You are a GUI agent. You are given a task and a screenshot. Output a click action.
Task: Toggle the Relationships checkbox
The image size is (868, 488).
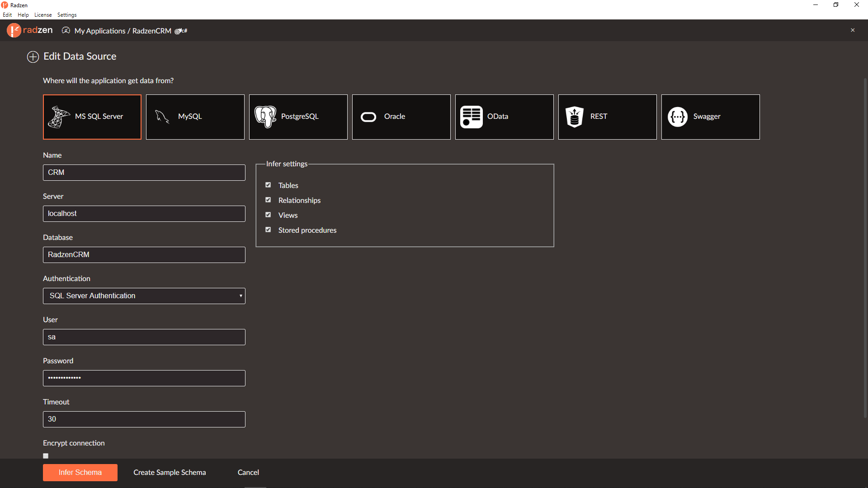(268, 200)
